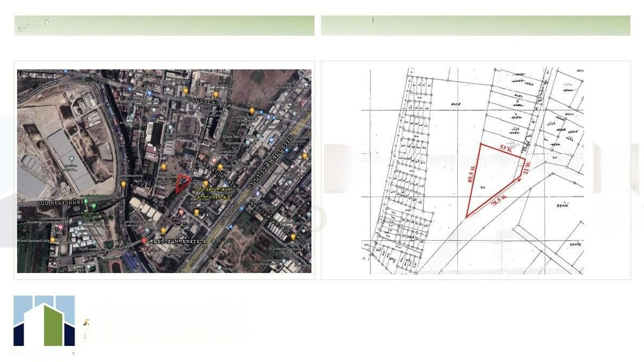
Task: Click the yellow pin near Gimmick Cafe & Restaurant
Action: point(251,111)
